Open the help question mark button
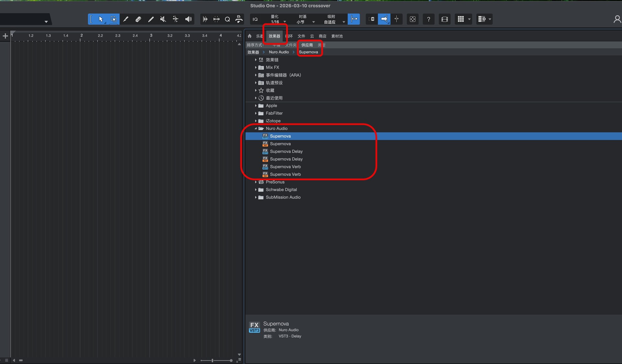Image resolution: width=622 pixels, height=364 pixels. 428,19
